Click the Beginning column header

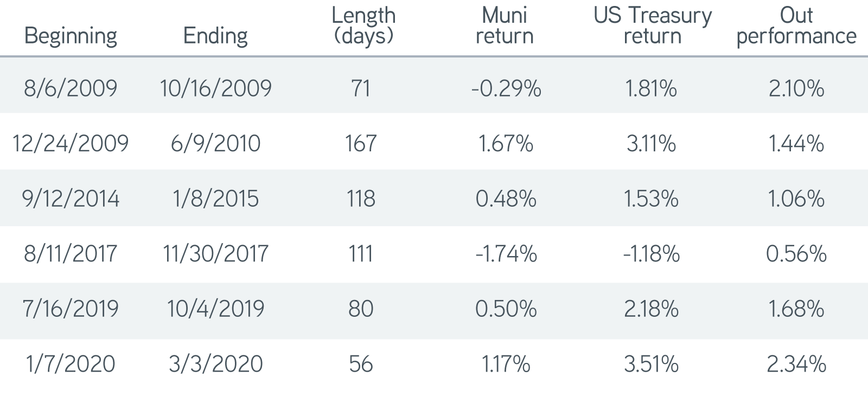pyautogui.click(x=71, y=36)
